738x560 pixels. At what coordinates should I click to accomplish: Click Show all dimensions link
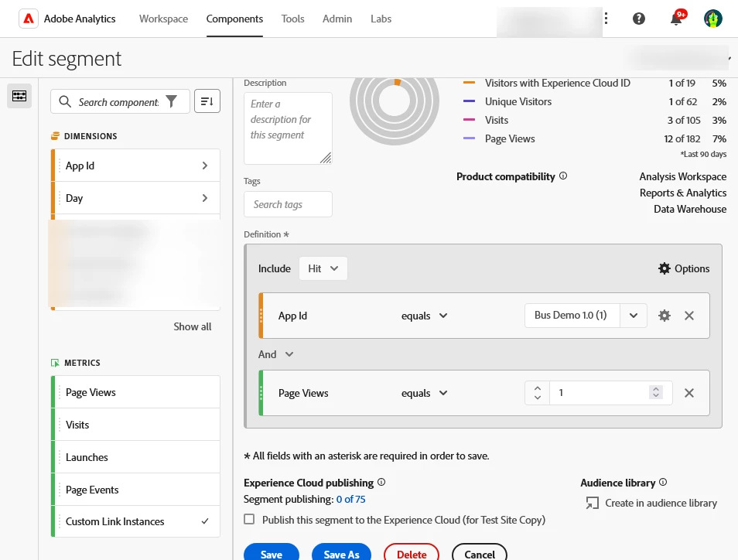(x=192, y=326)
